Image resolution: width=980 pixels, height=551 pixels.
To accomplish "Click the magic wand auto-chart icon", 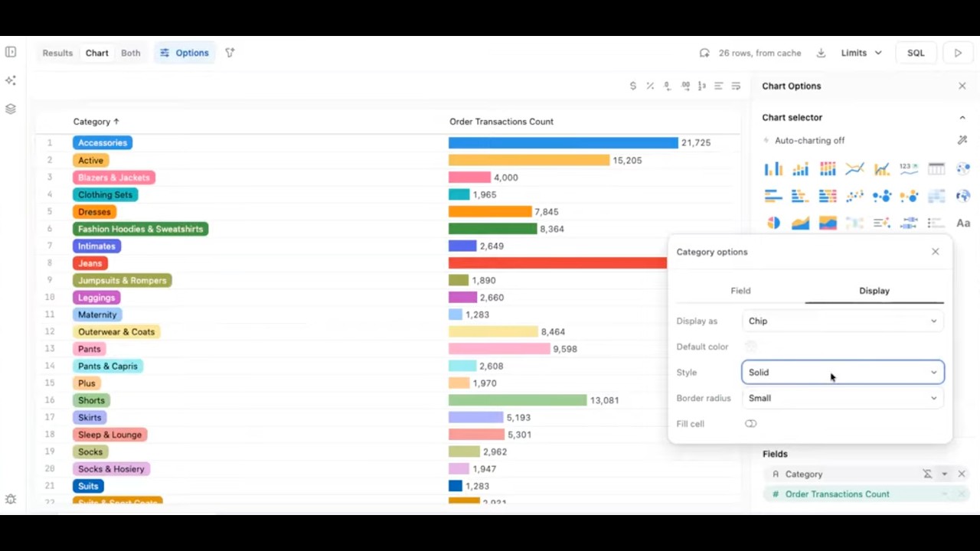I will (x=962, y=140).
